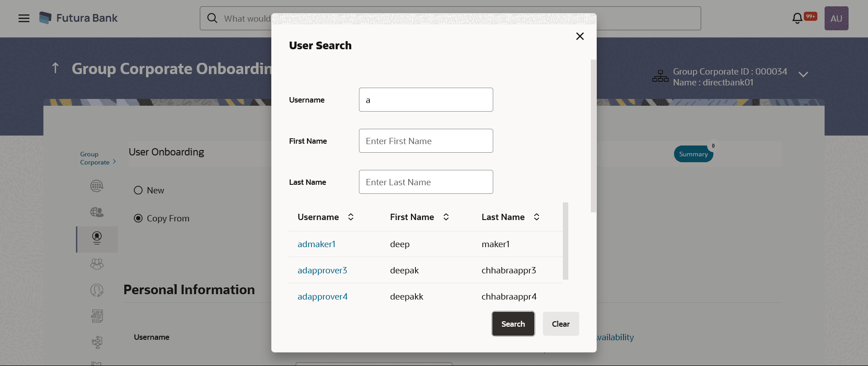This screenshot has width=868, height=366.
Task: Expand the Group Corporate ID dropdown chevron
Action: (x=803, y=75)
